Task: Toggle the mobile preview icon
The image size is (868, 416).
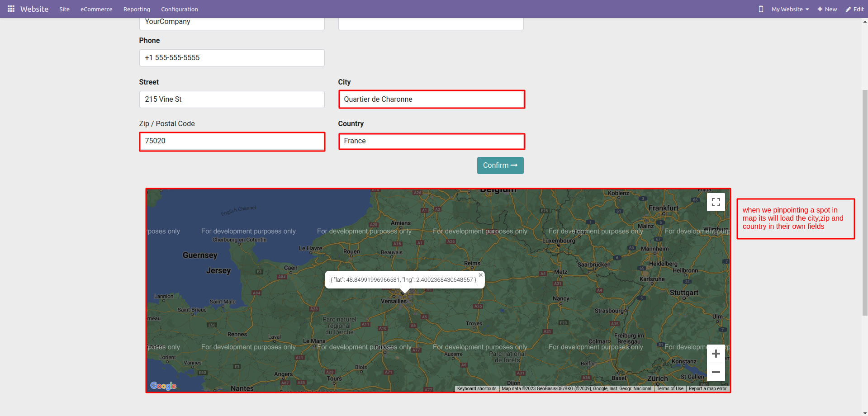Action: tap(761, 9)
